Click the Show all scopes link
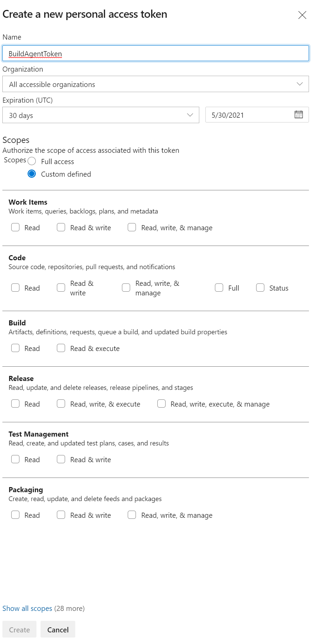Viewport: 311px width, 644px height. click(x=27, y=609)
